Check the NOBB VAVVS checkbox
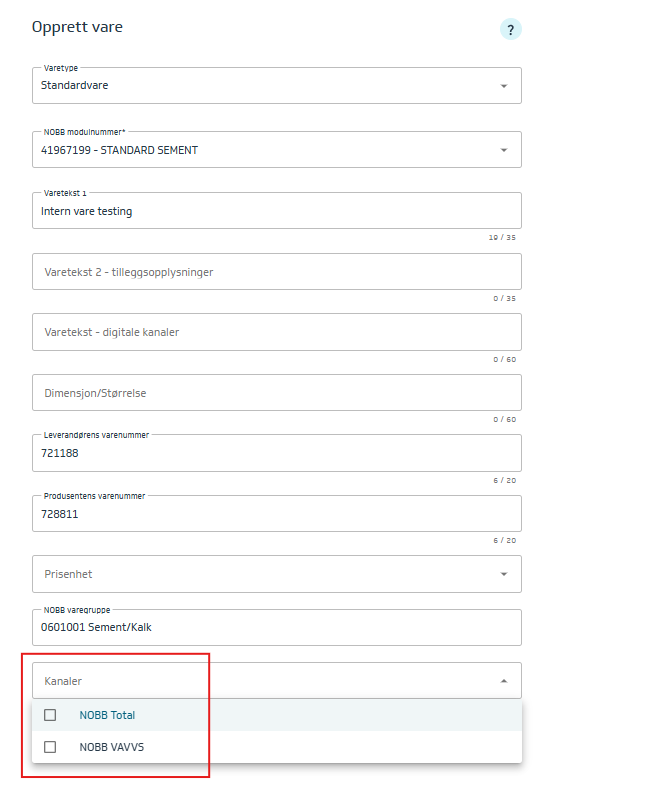This screenshot has width=647, height=787. click(x=50, y=747)
